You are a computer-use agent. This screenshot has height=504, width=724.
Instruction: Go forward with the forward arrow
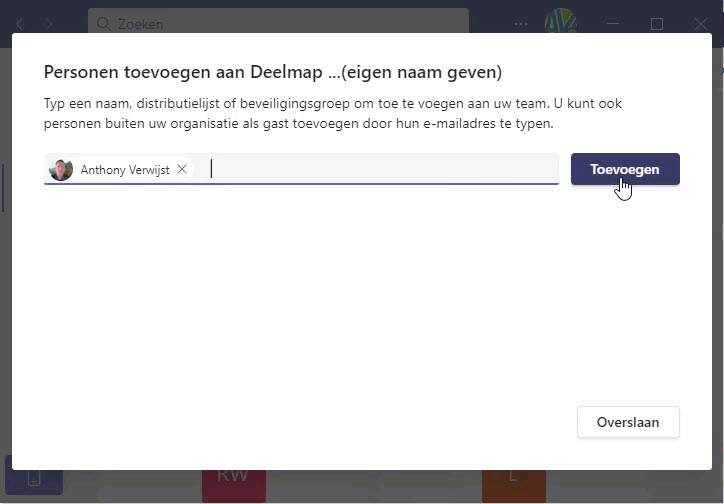[49, 23]
